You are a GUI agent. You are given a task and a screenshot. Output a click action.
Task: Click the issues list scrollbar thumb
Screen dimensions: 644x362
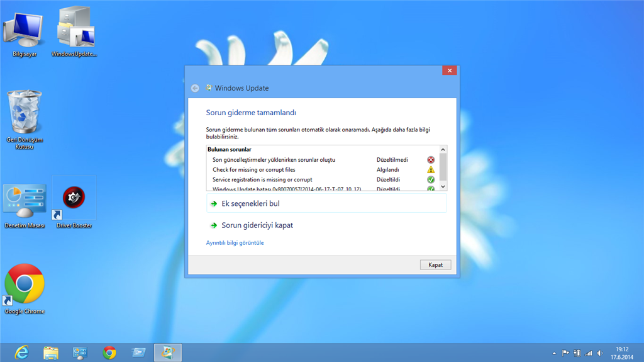tap(443, 167)
